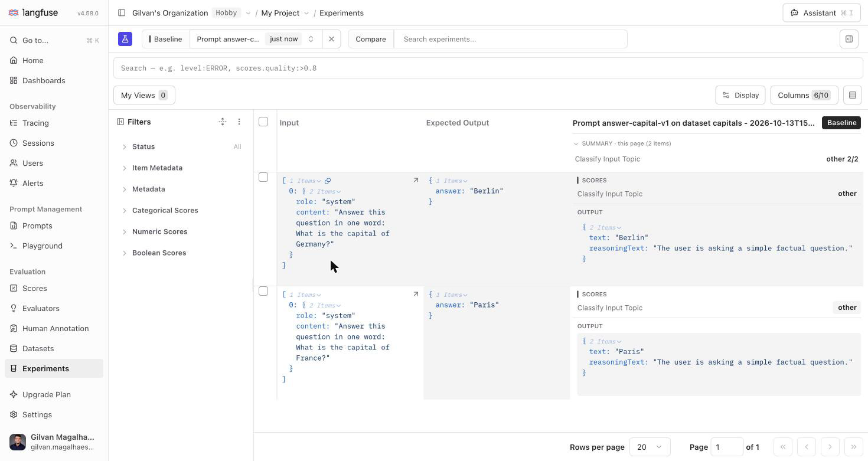
Task: Click the Compare button
Action: (371, 39)
